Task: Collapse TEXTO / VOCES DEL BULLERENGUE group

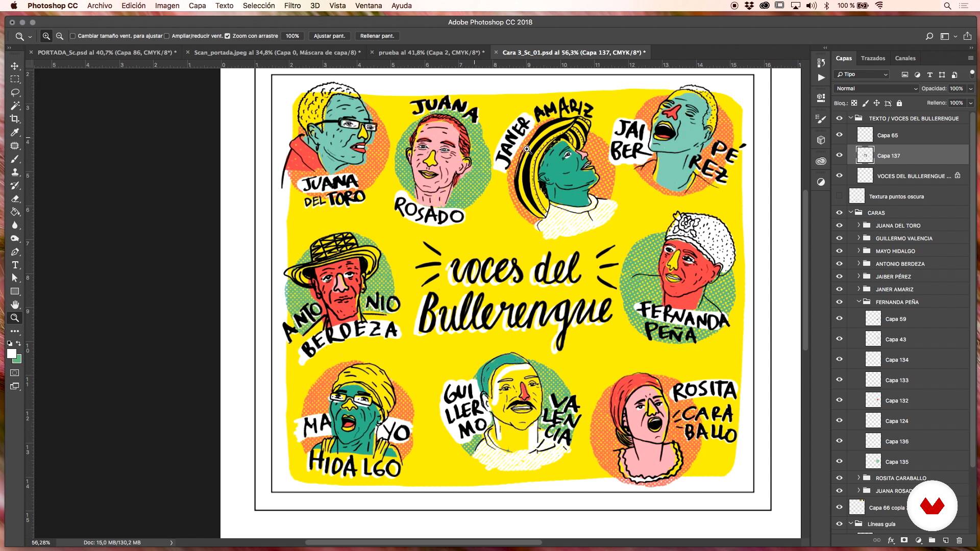Action: pos(851,118)
